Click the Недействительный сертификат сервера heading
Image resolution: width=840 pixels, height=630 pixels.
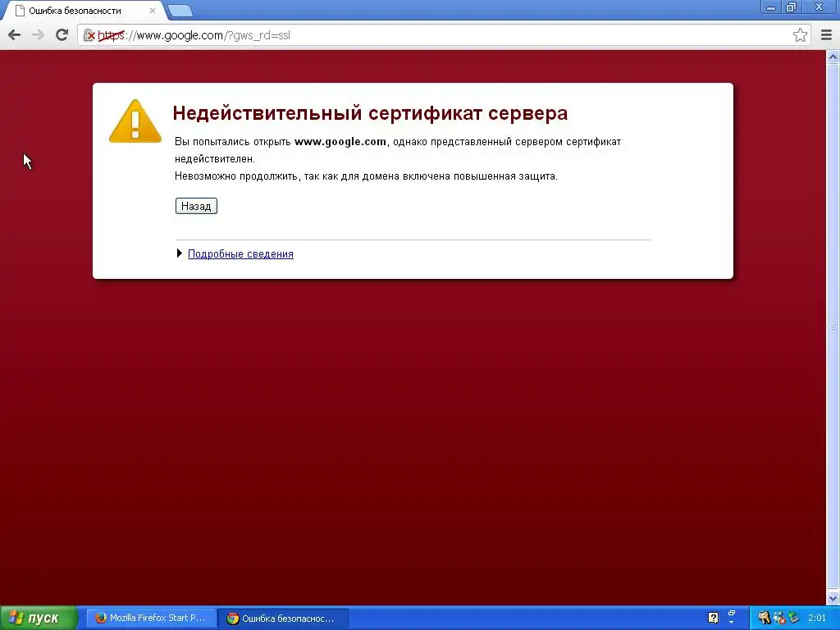[x=370, y=113]
